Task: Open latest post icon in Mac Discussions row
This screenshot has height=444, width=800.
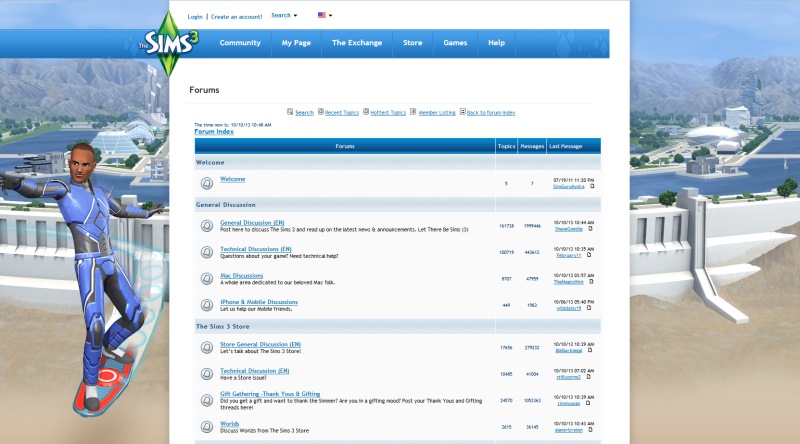Action: [591, 281]
